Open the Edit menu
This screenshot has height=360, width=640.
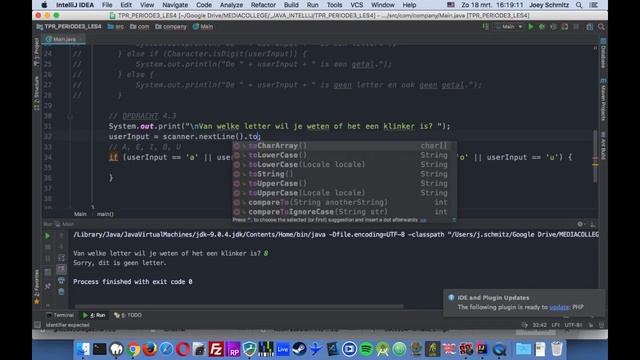tap(126, 5)
